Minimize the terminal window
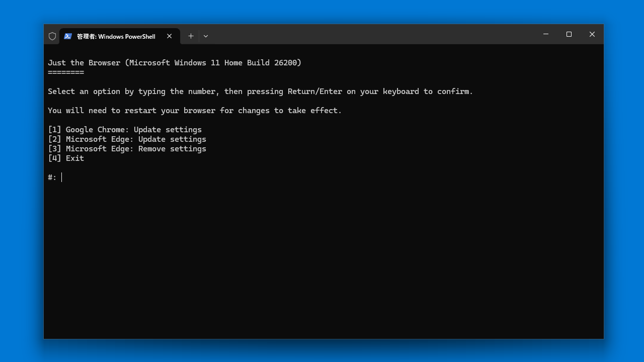 pos(546,34)
